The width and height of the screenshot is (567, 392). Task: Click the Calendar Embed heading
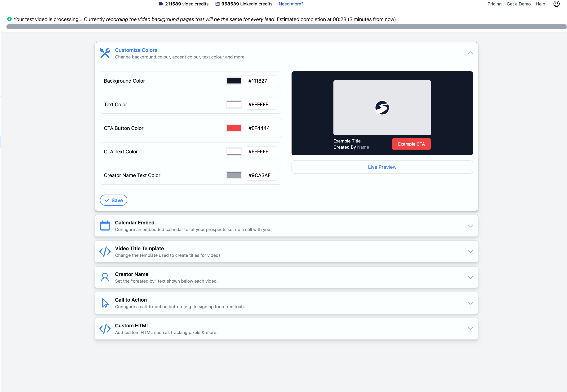tap(135, 223)
